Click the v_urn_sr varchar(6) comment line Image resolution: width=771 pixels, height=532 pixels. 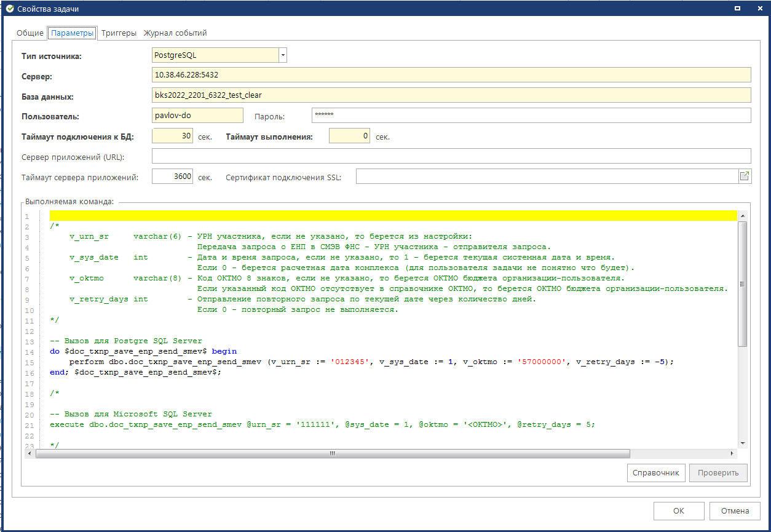272,236
